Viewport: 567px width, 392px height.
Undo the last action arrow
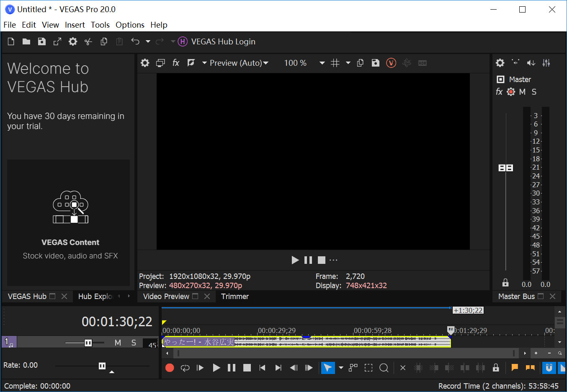pyautogui.click(x=135, y=41)
